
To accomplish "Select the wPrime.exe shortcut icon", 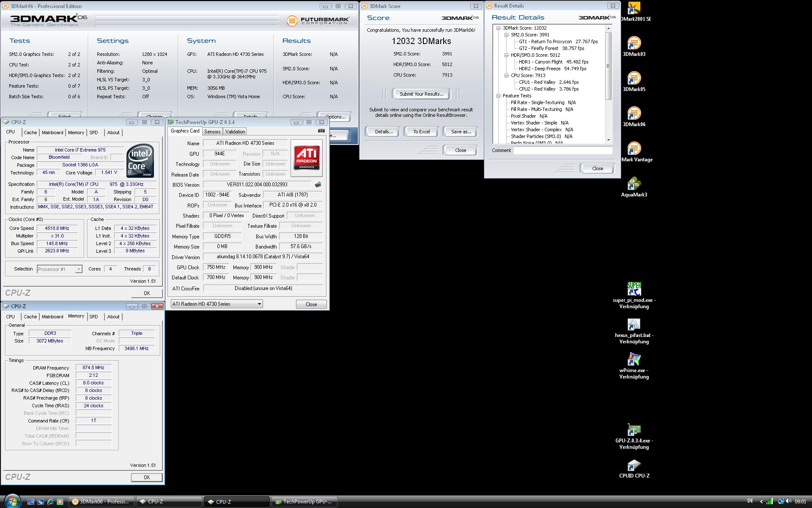I will click(x=634, y=359).
